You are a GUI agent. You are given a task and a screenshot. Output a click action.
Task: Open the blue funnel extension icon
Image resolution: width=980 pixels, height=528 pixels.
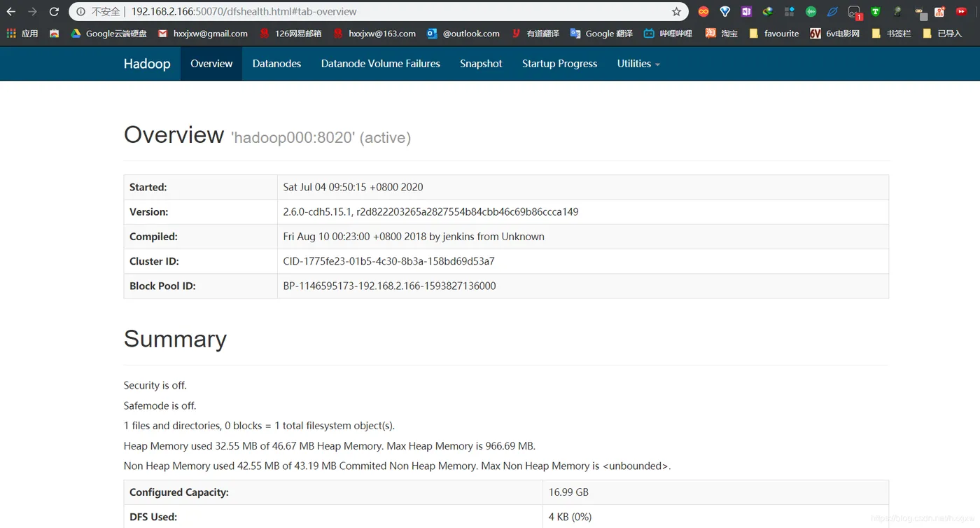coord(725,12)
